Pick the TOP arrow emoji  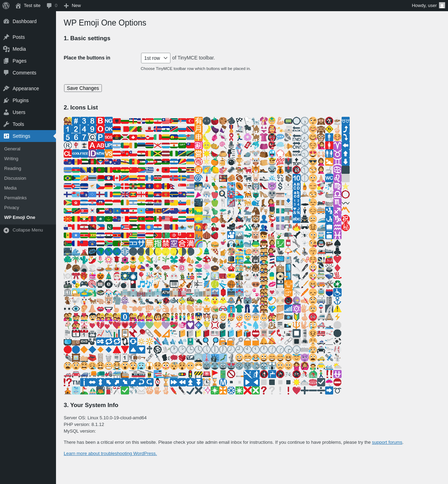(x=296, y=162)
